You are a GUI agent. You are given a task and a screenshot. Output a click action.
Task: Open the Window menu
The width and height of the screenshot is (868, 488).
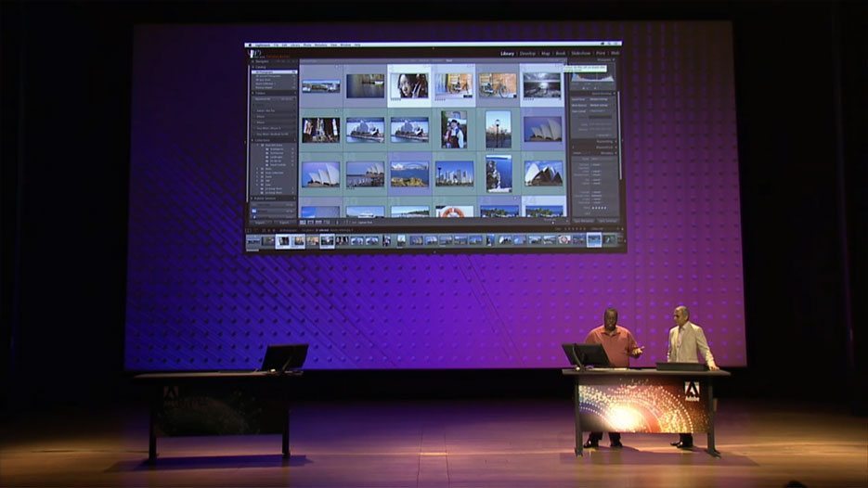point(346,45)
